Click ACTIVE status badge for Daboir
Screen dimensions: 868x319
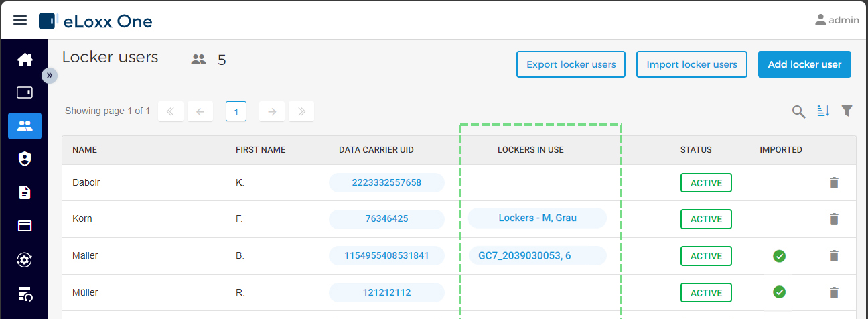[x=706, y=182]
